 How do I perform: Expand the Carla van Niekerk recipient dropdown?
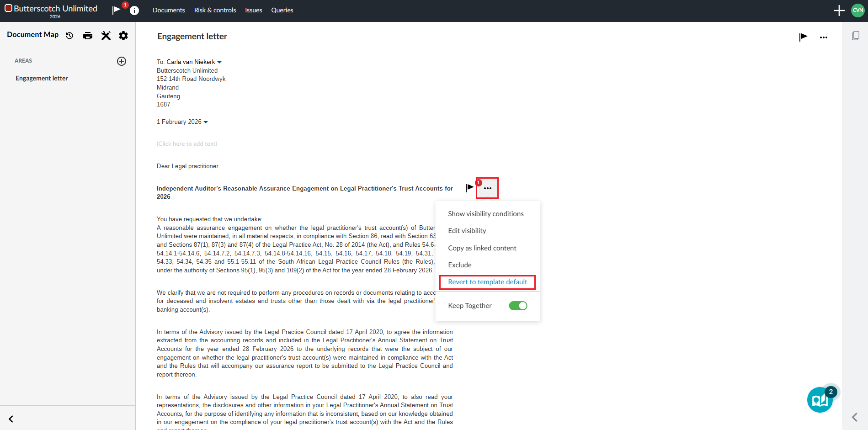tap(219, 62)
